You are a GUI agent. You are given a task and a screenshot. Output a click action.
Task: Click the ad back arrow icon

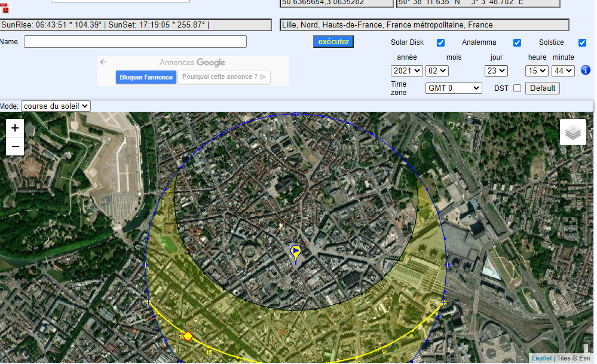[103, 62]
